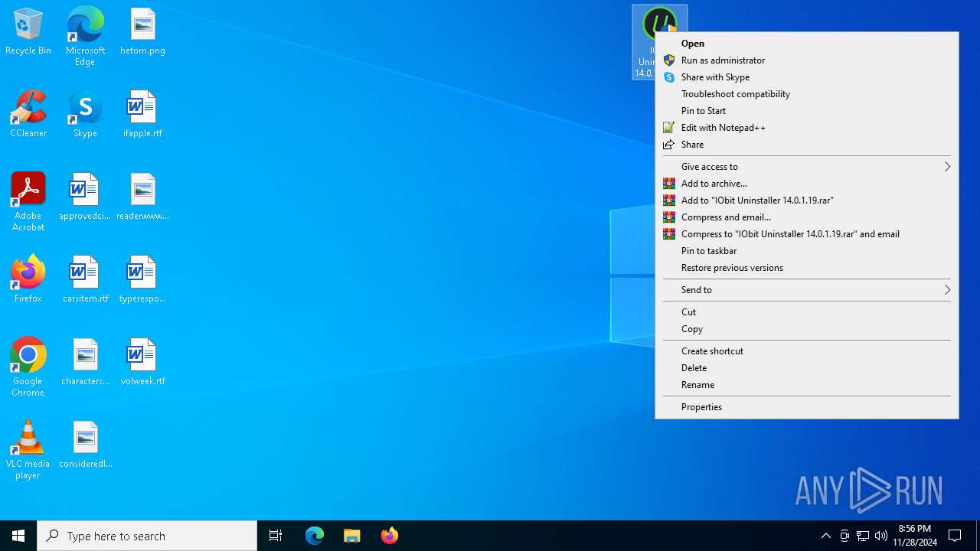
Task: Choose Restore previous versions
Action: click(x=807, y=268)
